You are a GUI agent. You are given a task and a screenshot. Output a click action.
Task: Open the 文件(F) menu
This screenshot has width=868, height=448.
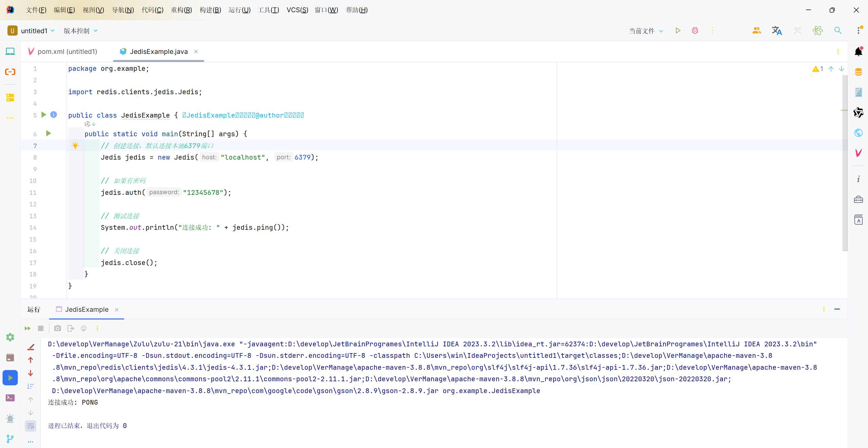pyautogui.click(x=36, y=10)
